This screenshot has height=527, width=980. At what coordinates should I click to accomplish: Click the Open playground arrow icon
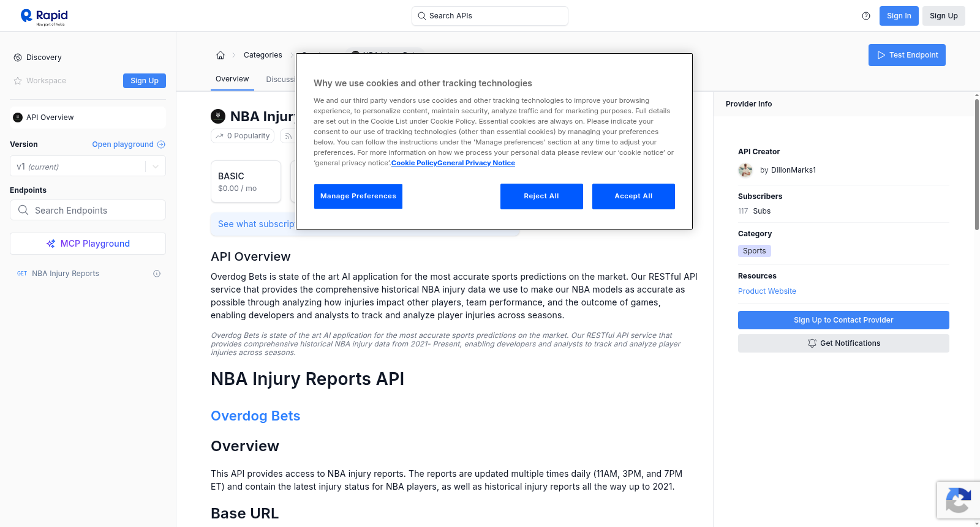(161, 144)
